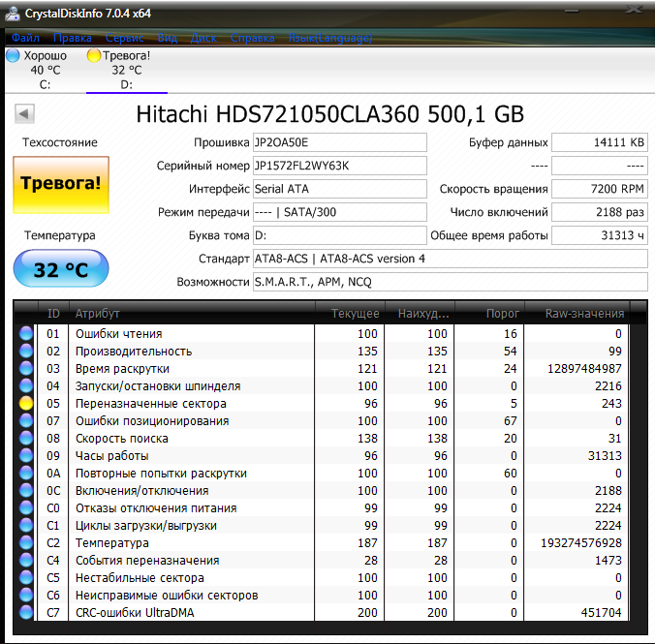Select the Переназначенные сектора attribute text
Image resolution: width=655 pixels, height=644 pixels.
click(x=151, y=404)
